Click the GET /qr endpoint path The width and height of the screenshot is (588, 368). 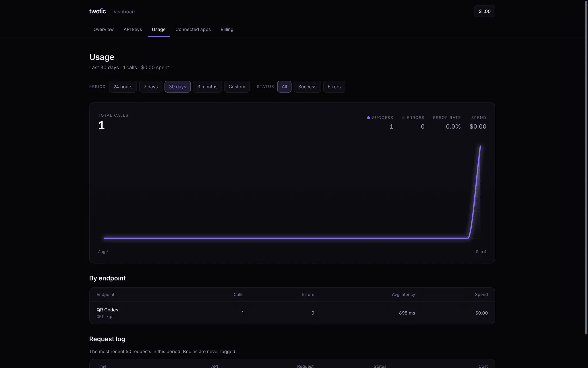[x=105, y=317]
